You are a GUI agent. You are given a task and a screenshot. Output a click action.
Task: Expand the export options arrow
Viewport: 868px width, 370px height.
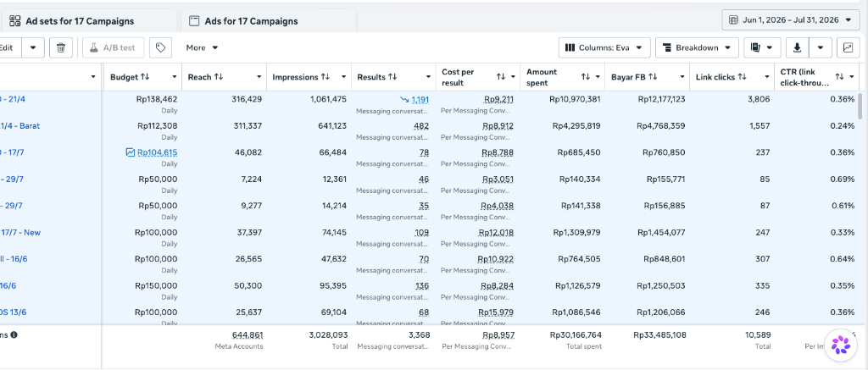coord(821,47)
